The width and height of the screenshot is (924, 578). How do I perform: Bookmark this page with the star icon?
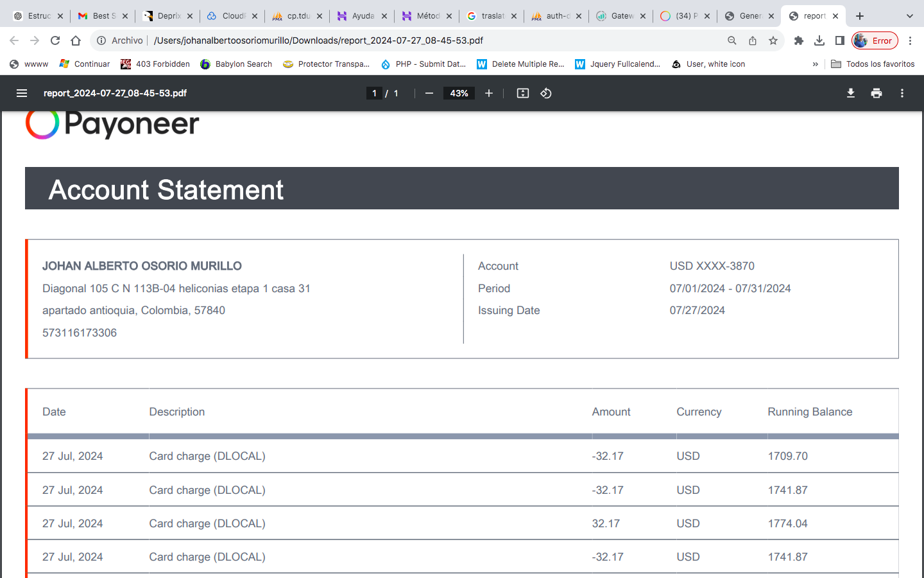point(773,40)
